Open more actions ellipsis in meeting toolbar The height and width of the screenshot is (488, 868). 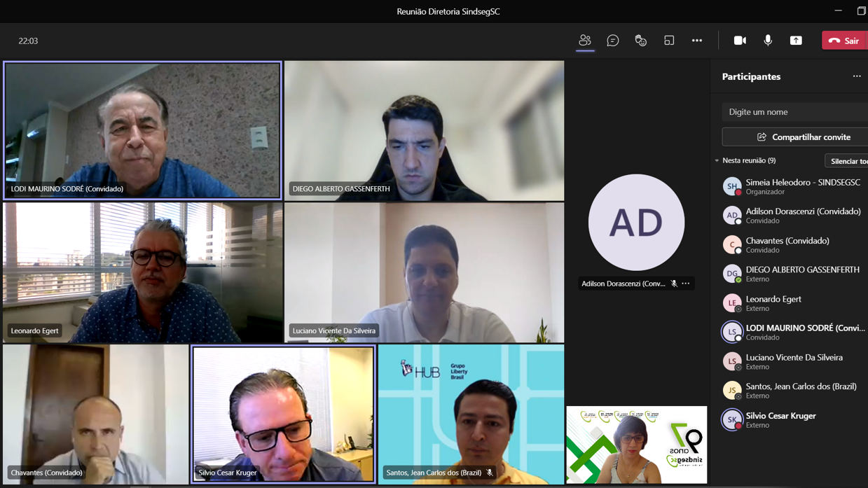(x=697, y=41)
